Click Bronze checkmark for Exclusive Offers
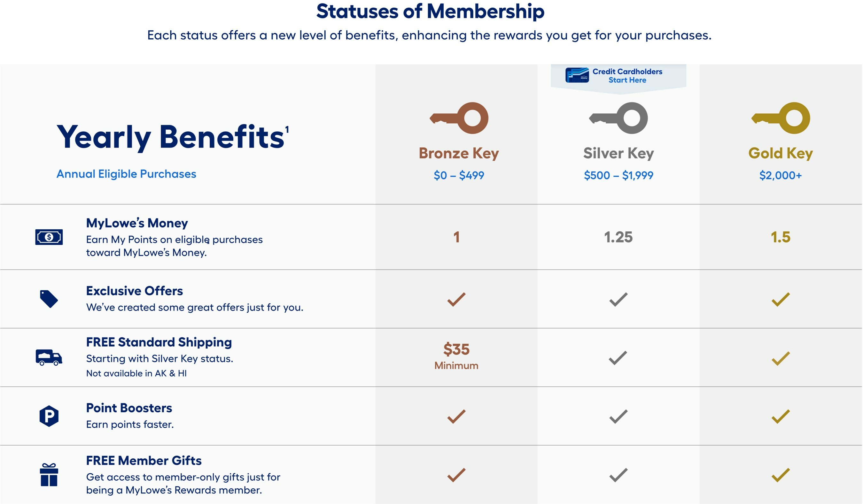 [456, 299]
